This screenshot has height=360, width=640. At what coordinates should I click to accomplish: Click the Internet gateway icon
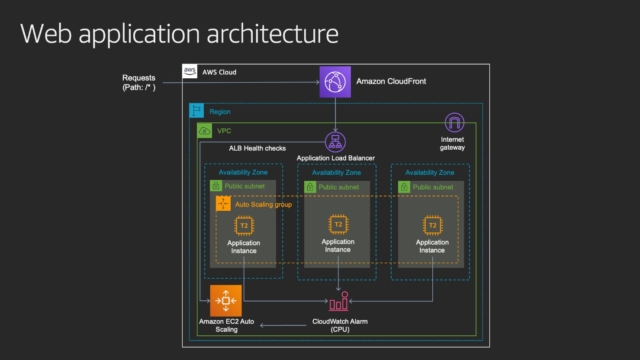coord(454,122)
